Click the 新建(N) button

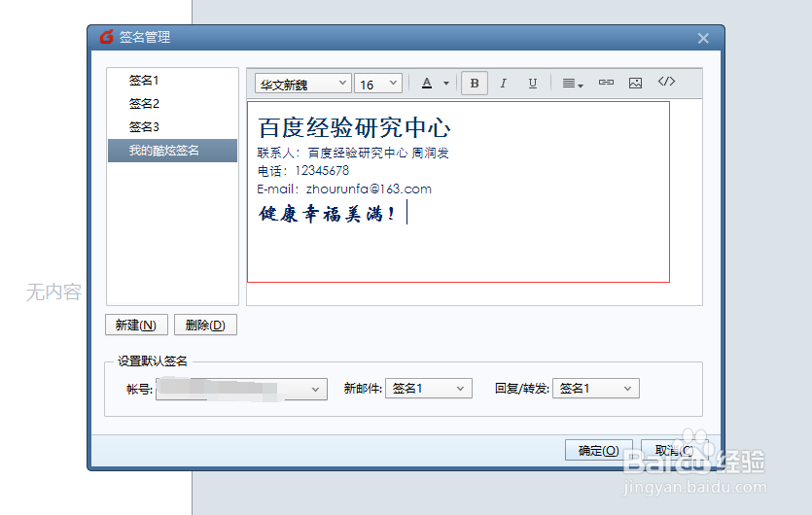click(x=136, y=326)
